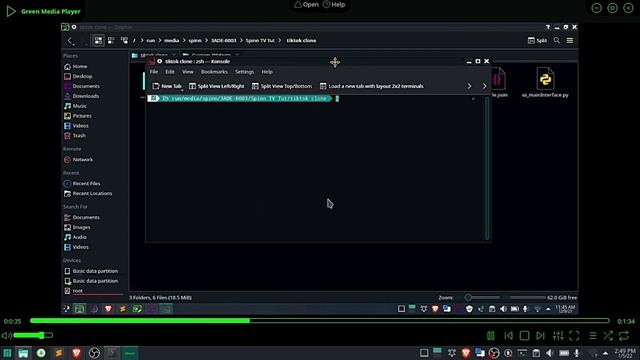This screenshot has width=640, height=360.
Task: Show hidden system tray icons arrow
Action: [605, 353]
